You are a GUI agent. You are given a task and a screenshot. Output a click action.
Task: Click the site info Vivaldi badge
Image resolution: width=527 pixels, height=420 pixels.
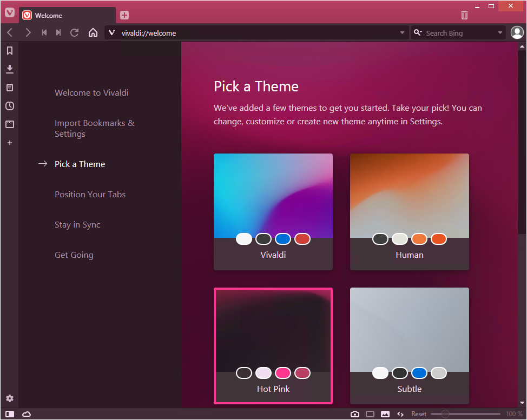[112, 32]
